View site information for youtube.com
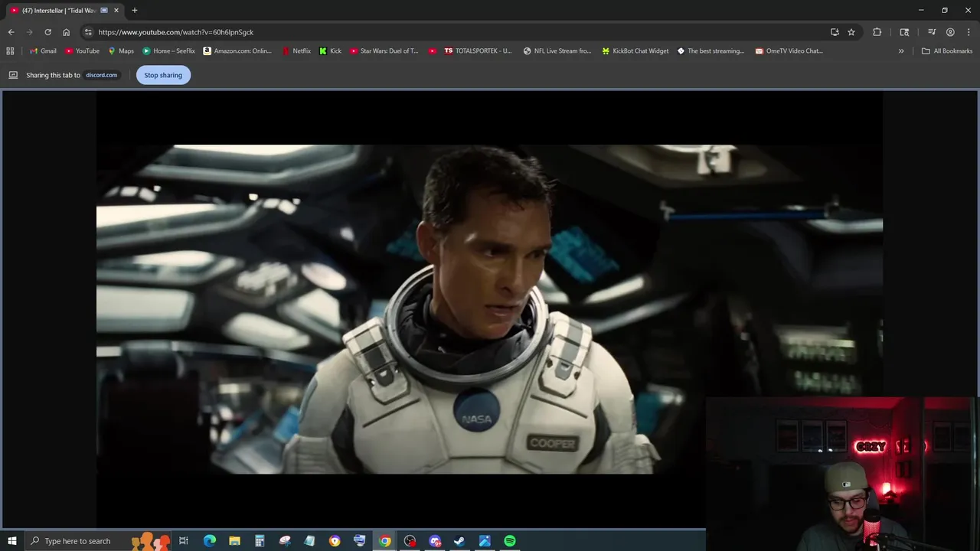This screenshot has width=980, height=551. [x=88, y=32]
